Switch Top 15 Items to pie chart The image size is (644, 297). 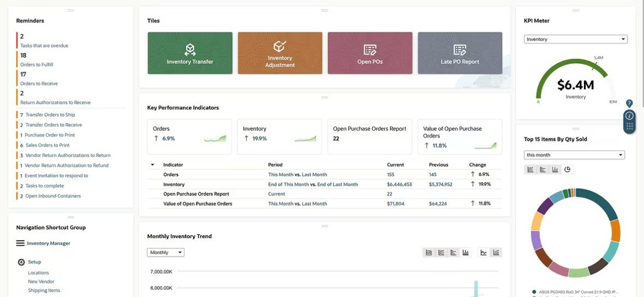(x=567, y=169)
